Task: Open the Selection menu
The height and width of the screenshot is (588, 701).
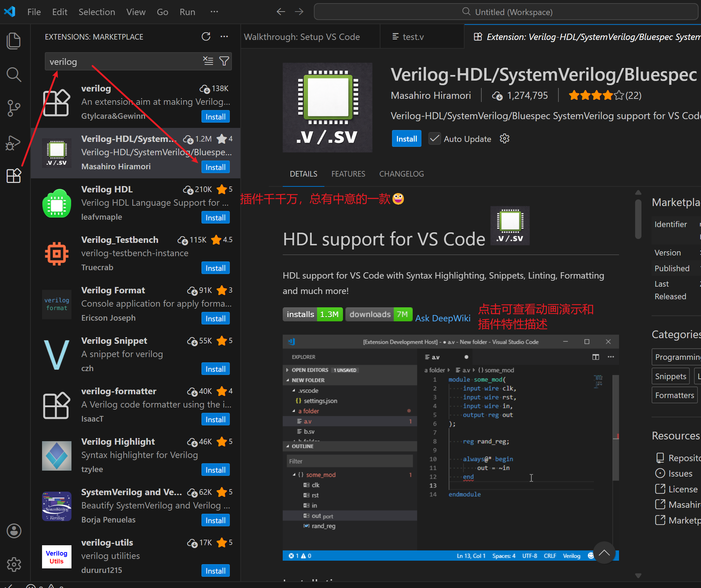Action: 97,12
